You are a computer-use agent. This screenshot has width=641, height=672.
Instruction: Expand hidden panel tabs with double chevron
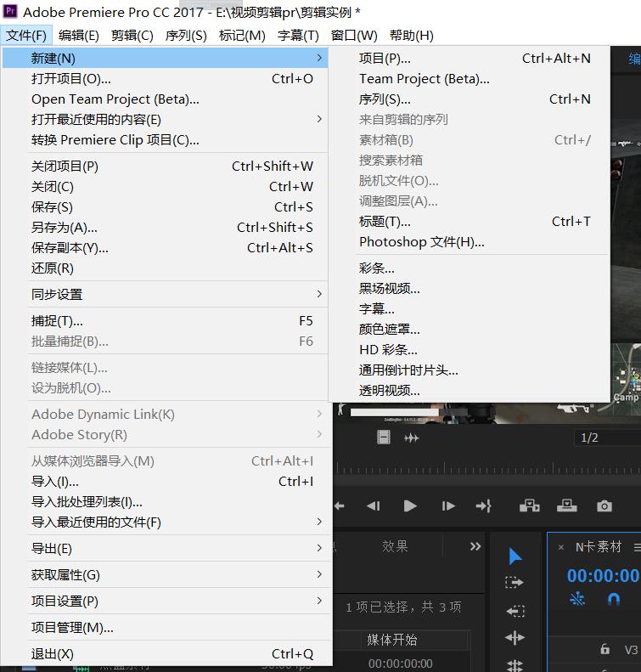point(475,546)
